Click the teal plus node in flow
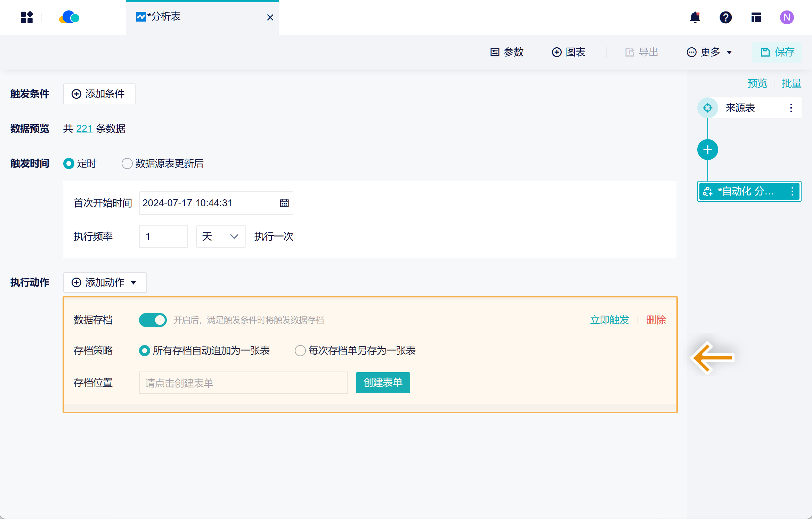The height and width of the screenshot is (519, 812). tap(707, 150)
